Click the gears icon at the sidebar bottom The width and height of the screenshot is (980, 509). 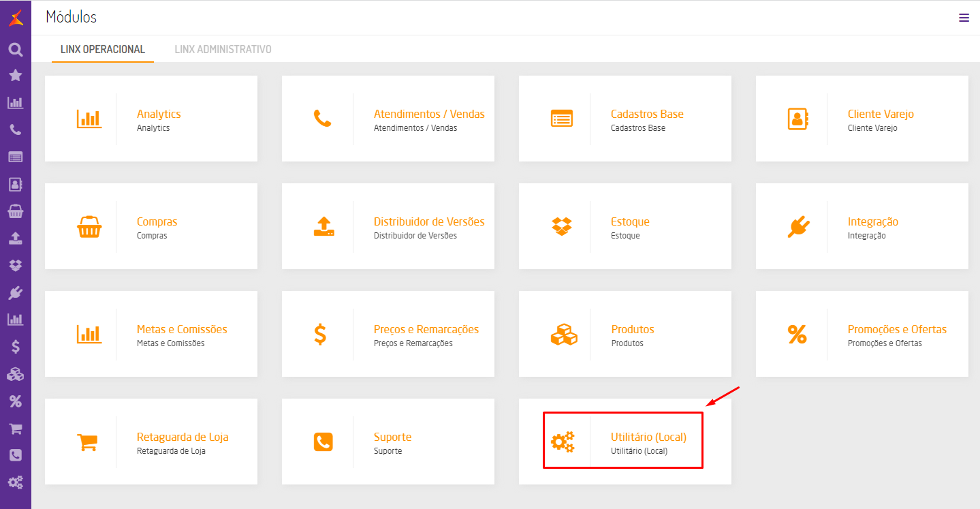15,483
